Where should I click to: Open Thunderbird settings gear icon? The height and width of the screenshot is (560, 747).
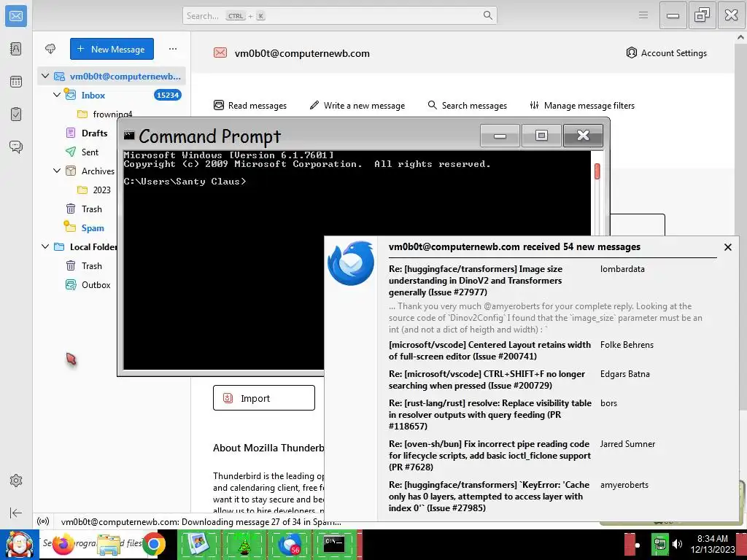coord(16,481)
